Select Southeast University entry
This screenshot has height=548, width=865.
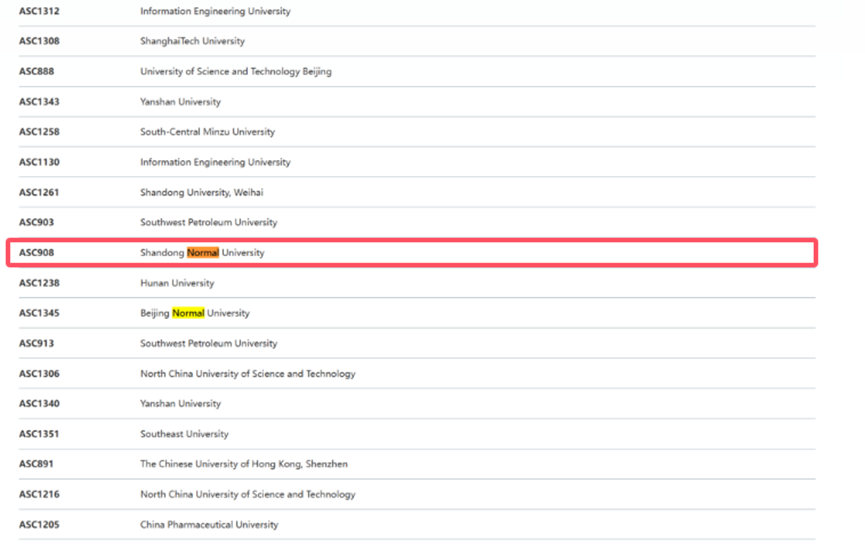point(184,434)
